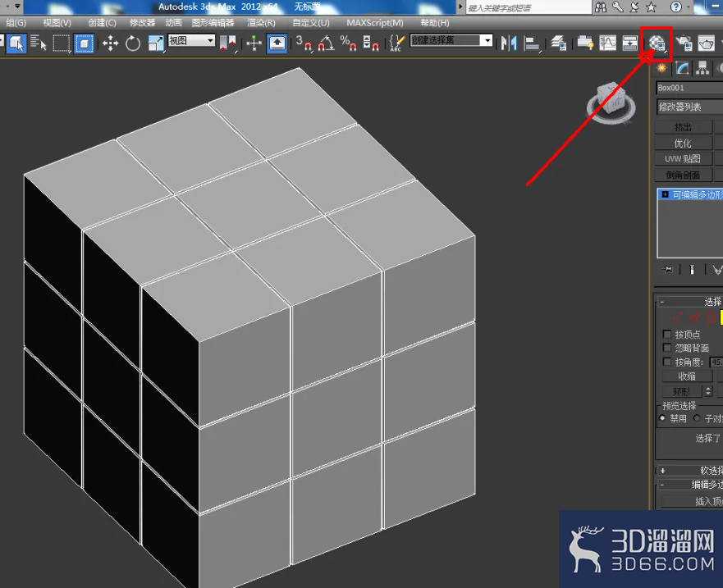Open the Graph Editors menu
Image resolution: width=723 pixels, height=588 pixels.
(x=213, y=23)
